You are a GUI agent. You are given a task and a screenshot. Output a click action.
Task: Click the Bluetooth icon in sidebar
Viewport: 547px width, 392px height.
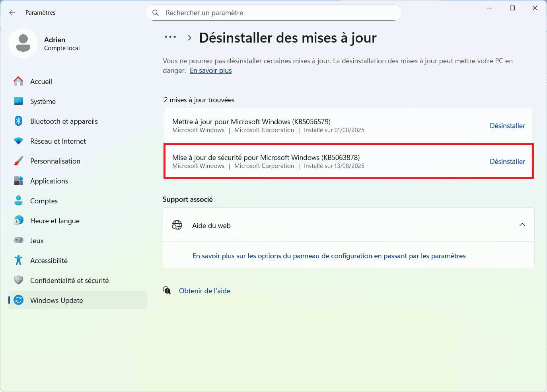click(x=18, y=121)
